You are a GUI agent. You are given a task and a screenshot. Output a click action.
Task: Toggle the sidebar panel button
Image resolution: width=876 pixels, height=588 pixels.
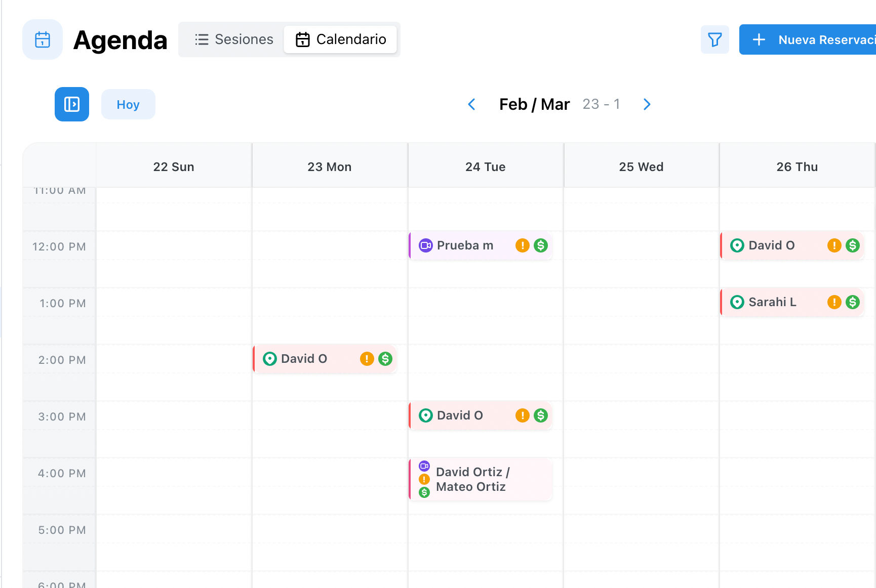72,104
